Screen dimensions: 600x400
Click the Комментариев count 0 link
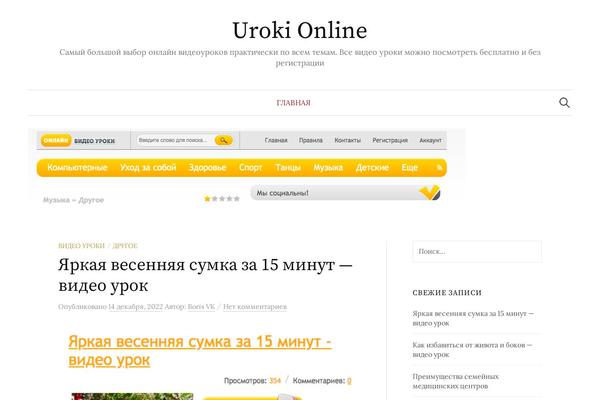[x=349, y=381]
